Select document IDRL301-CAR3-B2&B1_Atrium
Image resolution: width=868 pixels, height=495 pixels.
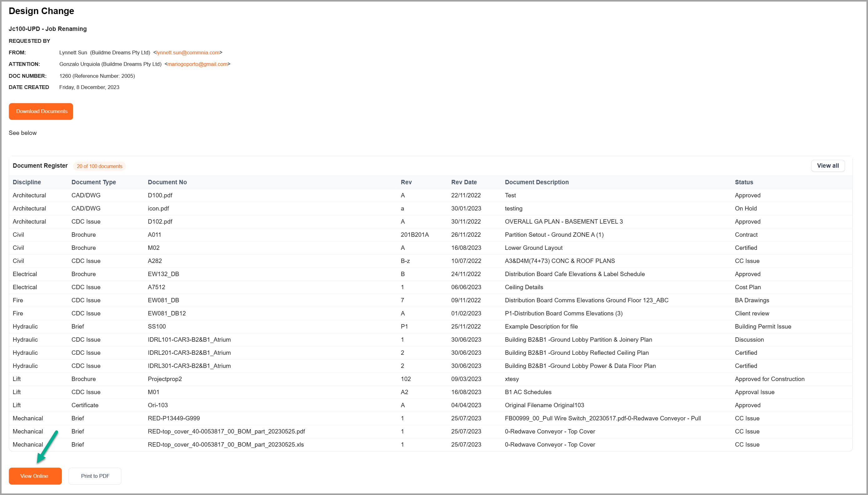pyautogui.click(x=189, y=366)
